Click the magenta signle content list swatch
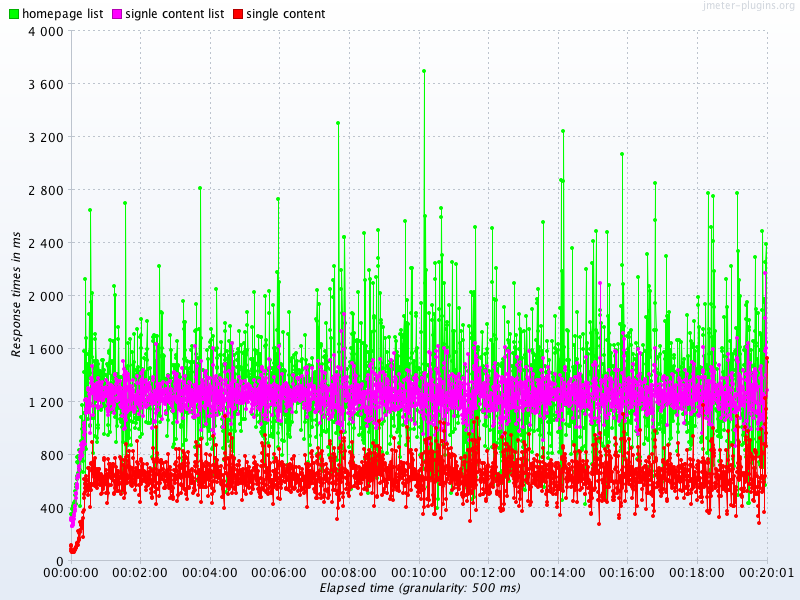The height and width of the screenshot is (600, 800). [x=116, y=14]
